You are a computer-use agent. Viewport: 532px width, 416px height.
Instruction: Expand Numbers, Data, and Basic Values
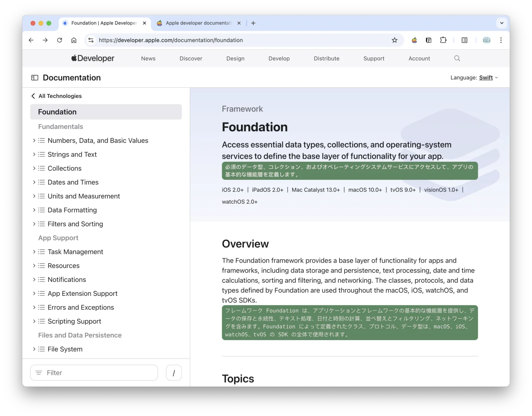click(34, 141)
